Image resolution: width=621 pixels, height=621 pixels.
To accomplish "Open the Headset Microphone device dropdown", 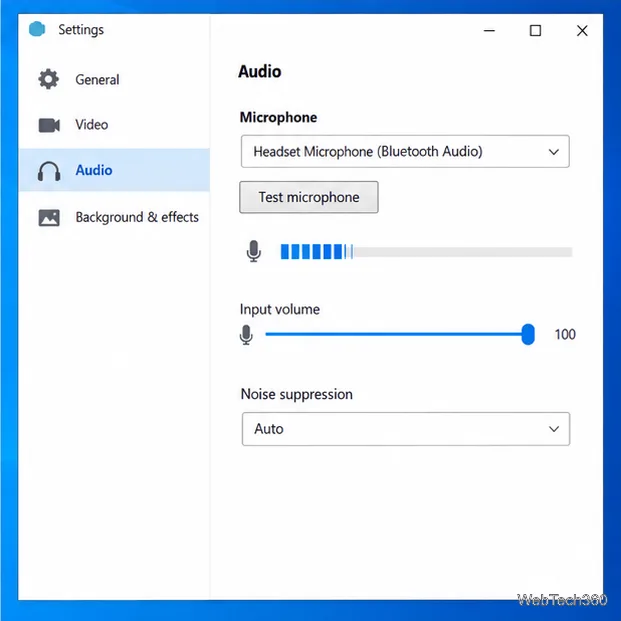I will point(405,151).
